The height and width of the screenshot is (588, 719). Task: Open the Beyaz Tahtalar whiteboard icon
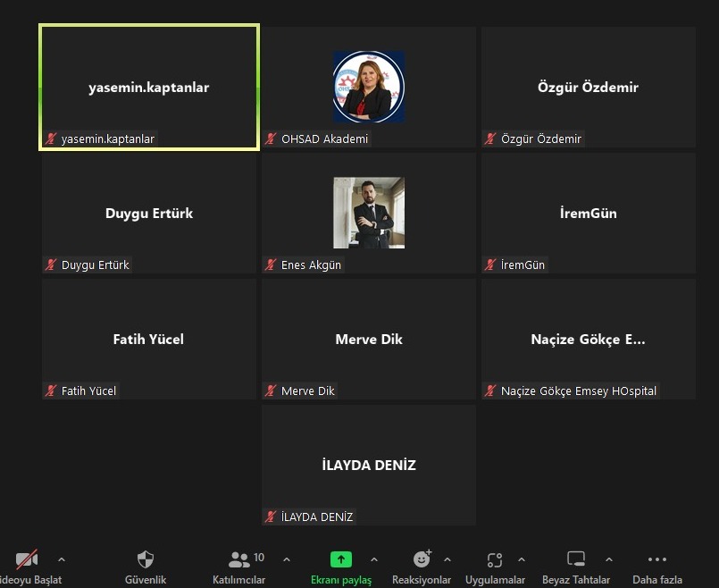pos(576,559)
